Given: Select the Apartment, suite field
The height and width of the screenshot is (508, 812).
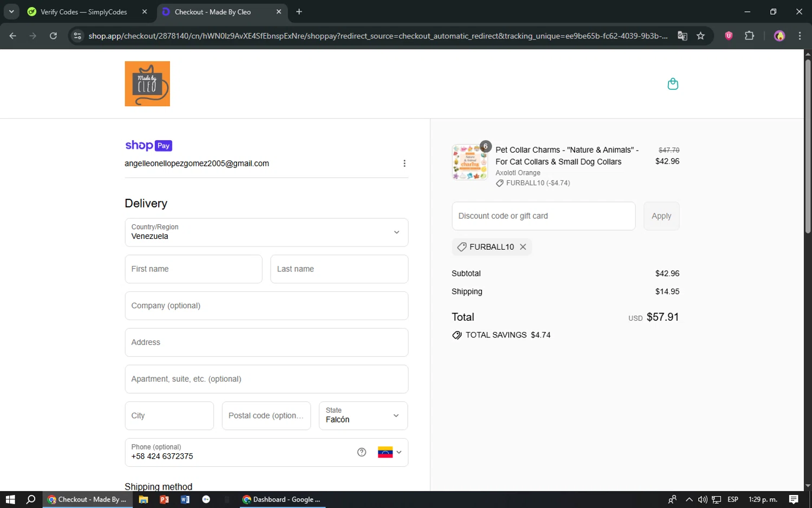Looking at the screenshot, I should [x=266, y=379].
